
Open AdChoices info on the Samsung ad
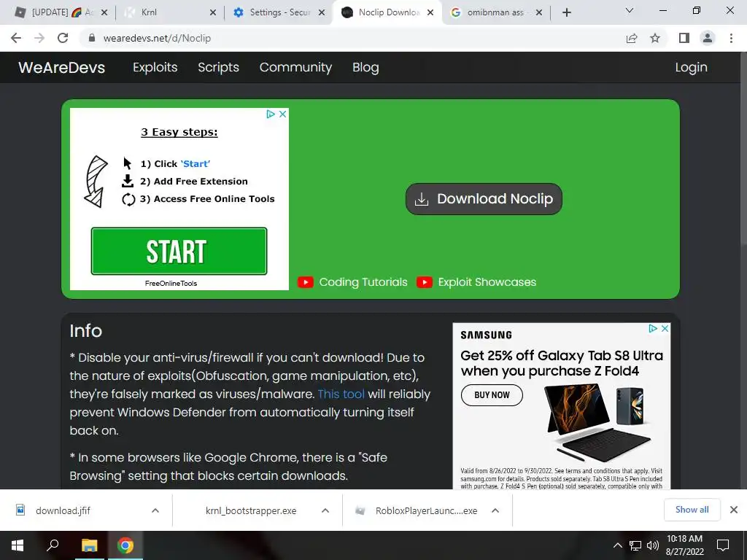coord(653,329)
